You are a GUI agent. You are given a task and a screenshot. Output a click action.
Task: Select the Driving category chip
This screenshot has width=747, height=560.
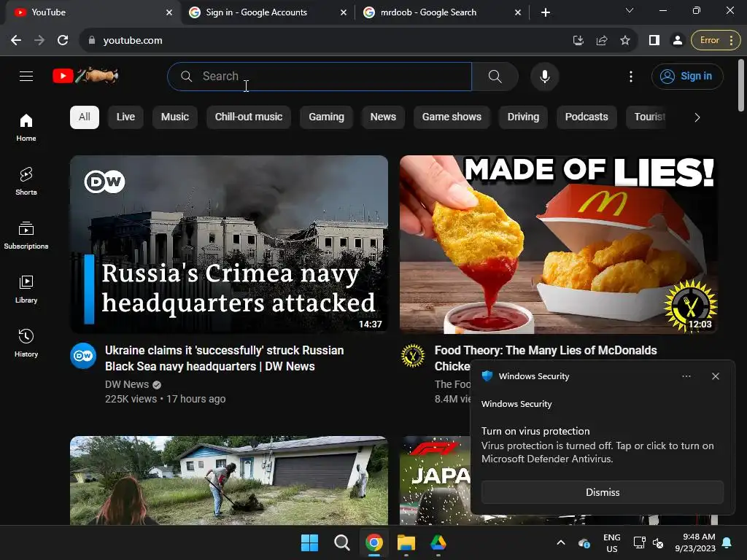click(523, 117)
